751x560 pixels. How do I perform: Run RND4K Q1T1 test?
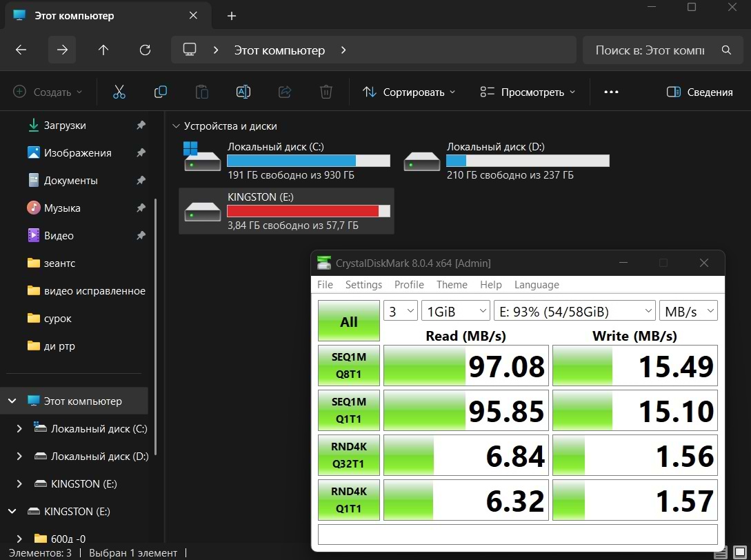[x=349, y=499]
